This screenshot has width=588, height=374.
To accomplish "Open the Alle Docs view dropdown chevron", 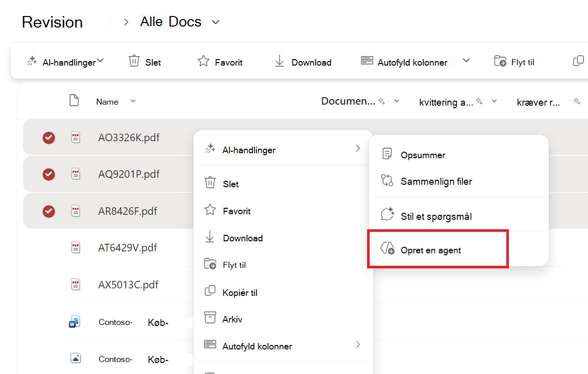I will (x=216, y=22).
